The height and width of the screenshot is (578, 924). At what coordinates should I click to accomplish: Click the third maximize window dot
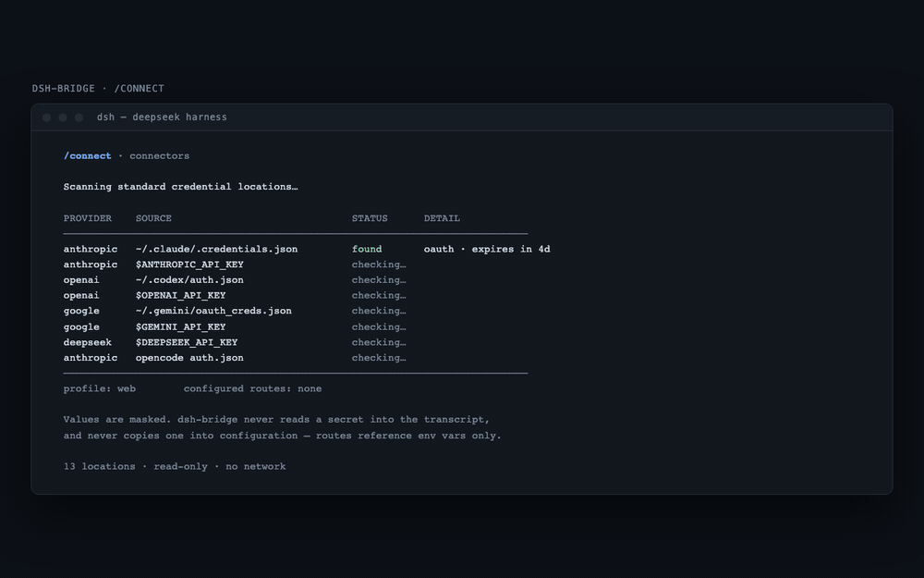pyautogui.click(x=79, y=117)
